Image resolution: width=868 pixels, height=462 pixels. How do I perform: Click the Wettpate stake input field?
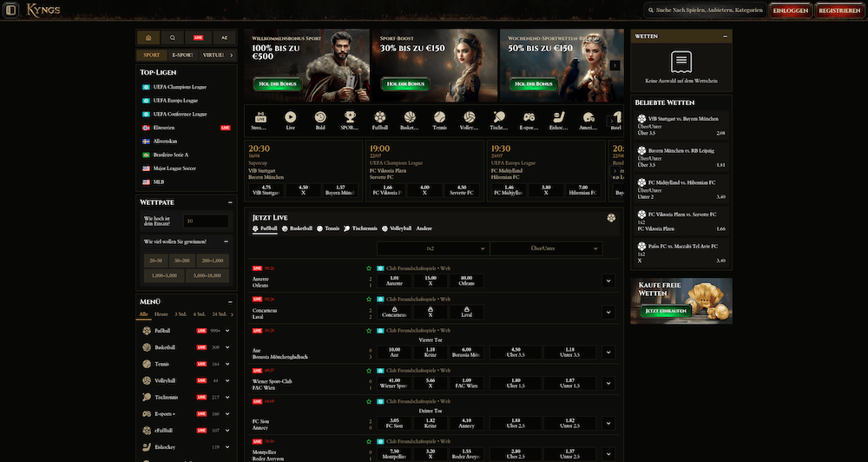[206, 221]
